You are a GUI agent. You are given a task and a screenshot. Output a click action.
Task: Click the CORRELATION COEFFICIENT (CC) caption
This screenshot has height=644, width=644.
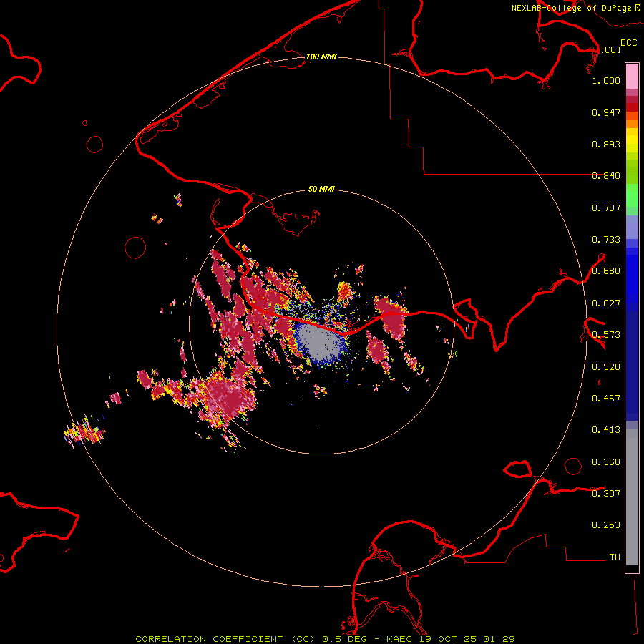(x=225, y=639)
